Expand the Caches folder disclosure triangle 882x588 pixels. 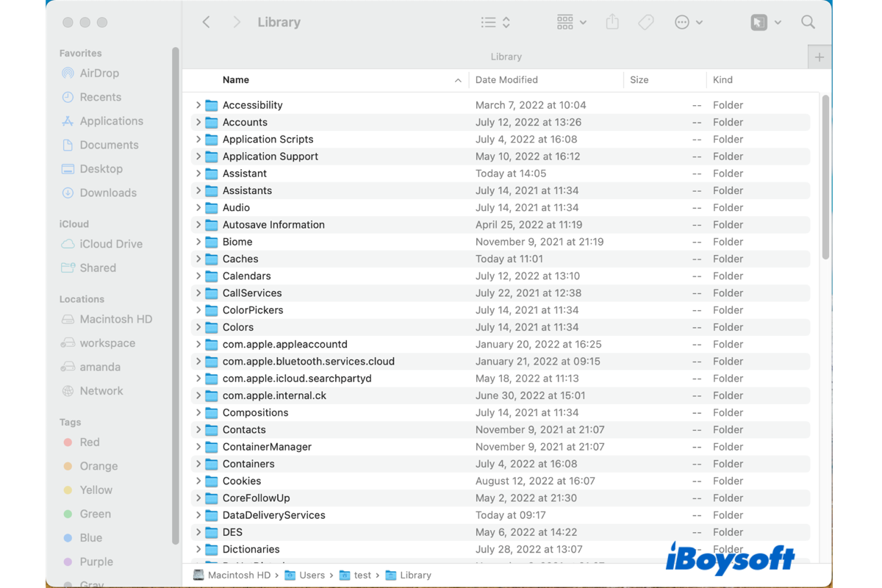[197, 259]
